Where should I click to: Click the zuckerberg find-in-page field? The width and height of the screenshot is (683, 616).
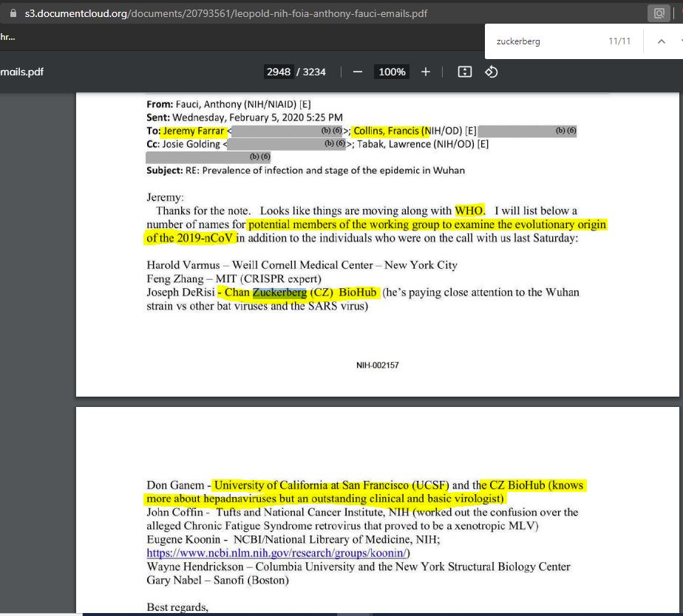click(518, 41)
